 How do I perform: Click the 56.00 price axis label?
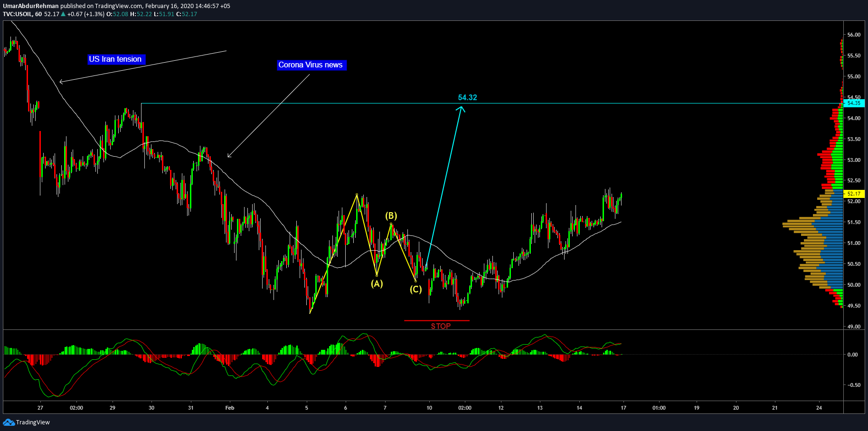pos(854,35)
